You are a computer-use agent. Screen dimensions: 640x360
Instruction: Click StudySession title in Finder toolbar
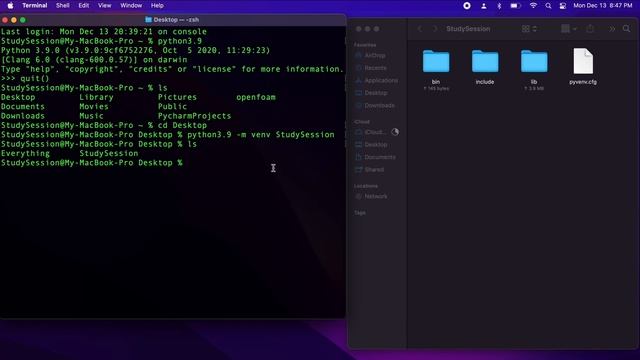468,29
